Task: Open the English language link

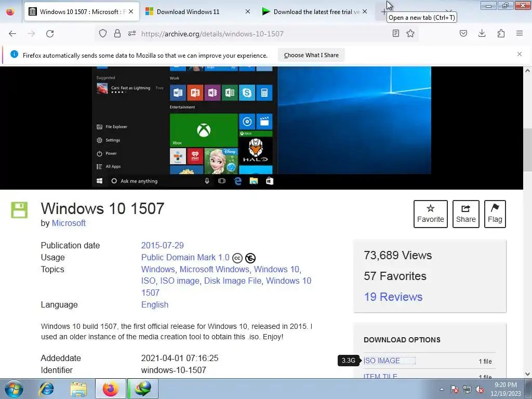Action: coord(155,304)
